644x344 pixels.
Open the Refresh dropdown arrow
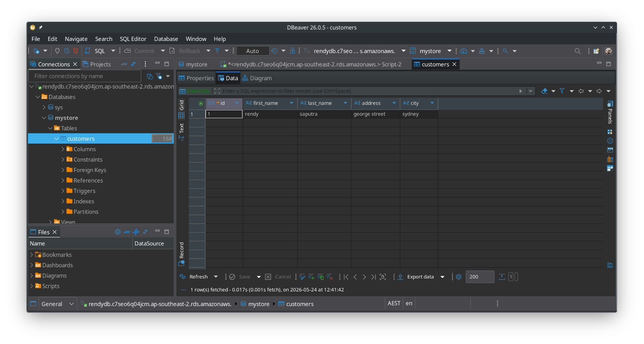216,277
